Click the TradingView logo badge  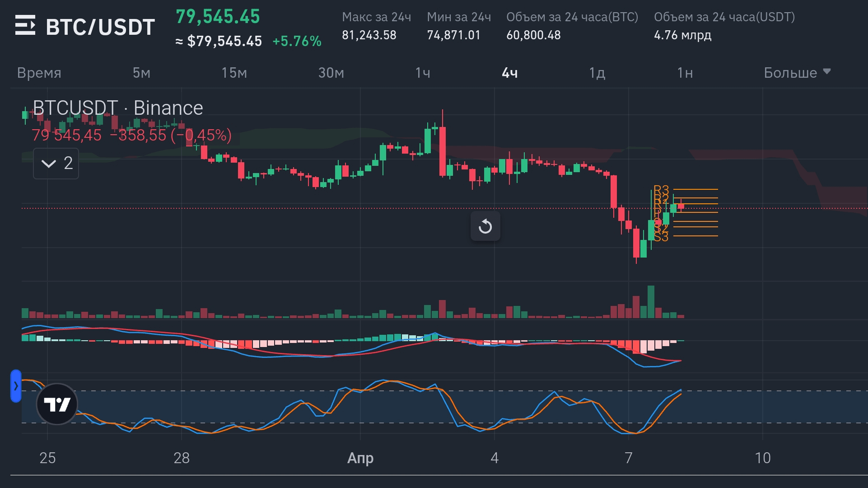[57, 404]
